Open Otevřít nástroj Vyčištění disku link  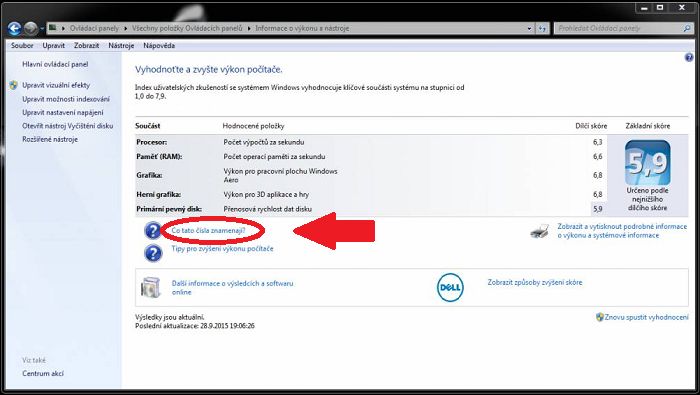coord(67,126)
